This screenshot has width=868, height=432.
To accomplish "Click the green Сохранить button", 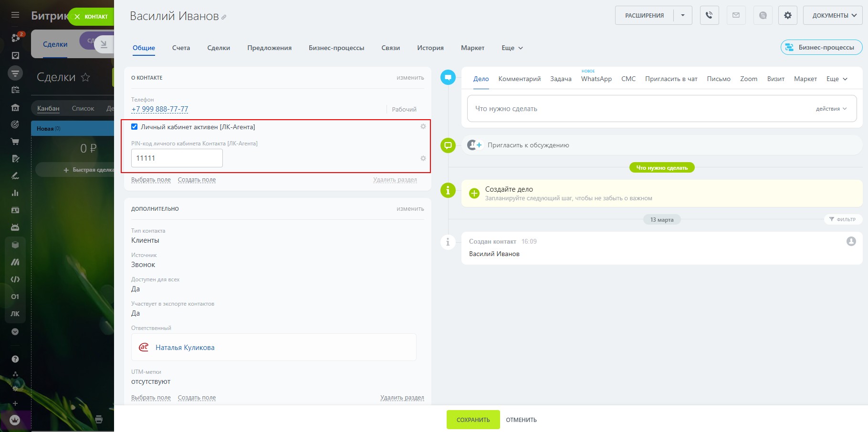I will pos(473,420).
